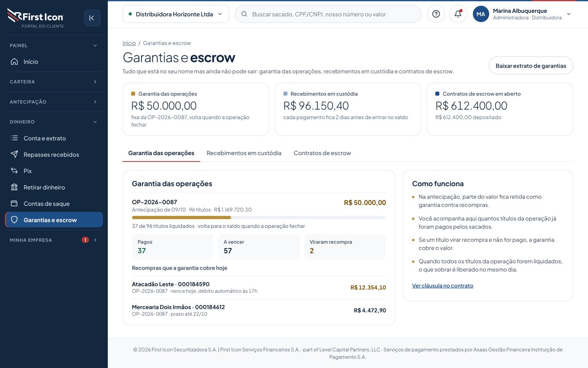
Task: Click the First Icon logo
Action: click(36, 19)
